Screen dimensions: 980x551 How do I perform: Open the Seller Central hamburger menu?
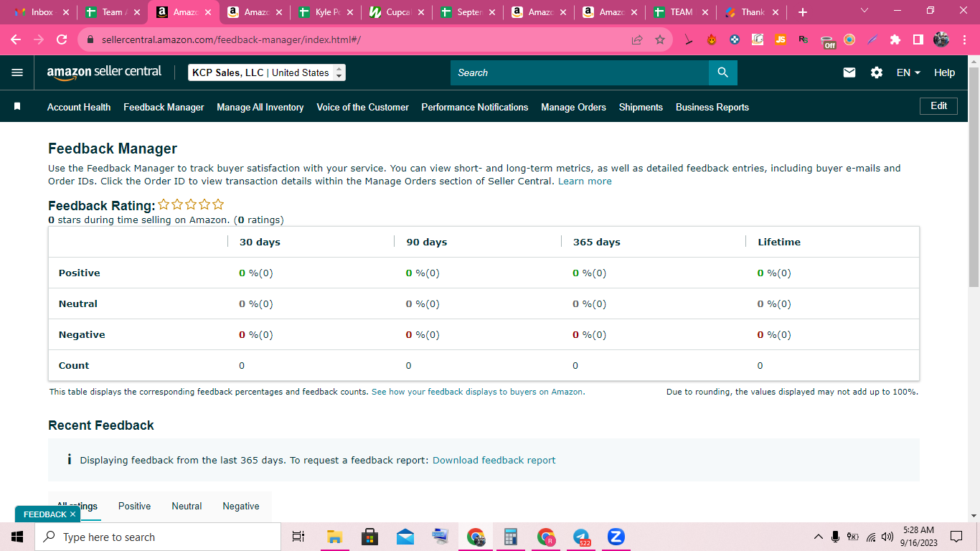click(17, 72)
